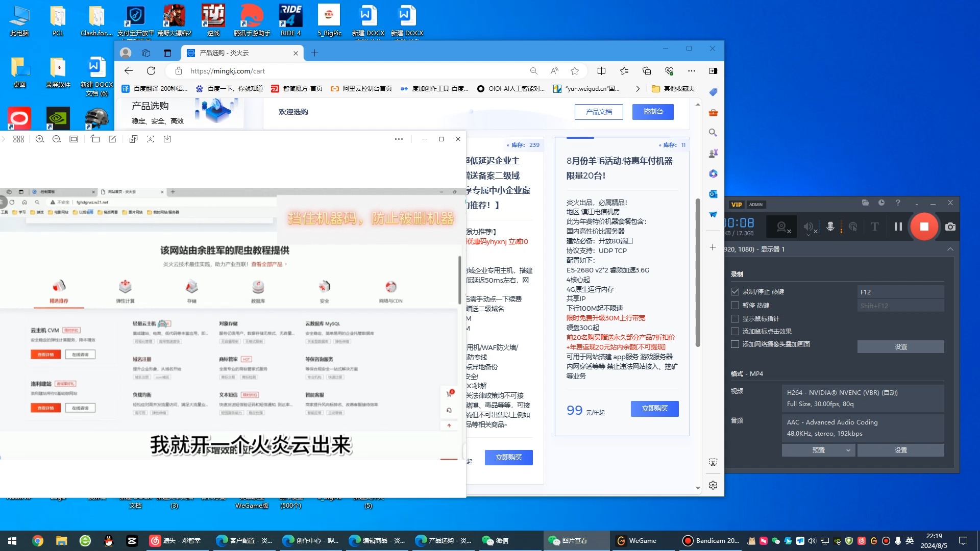
Task: Open the speaker device dropdown arrow in Bandicam
Action: [808, 235]
